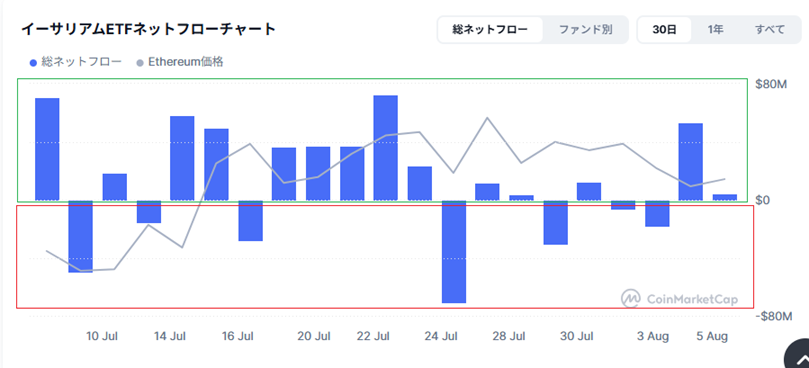The width and height of the screenshot is (809, 368).
Task: Choose the 1年 time range
Action: [x=715, y=29]
